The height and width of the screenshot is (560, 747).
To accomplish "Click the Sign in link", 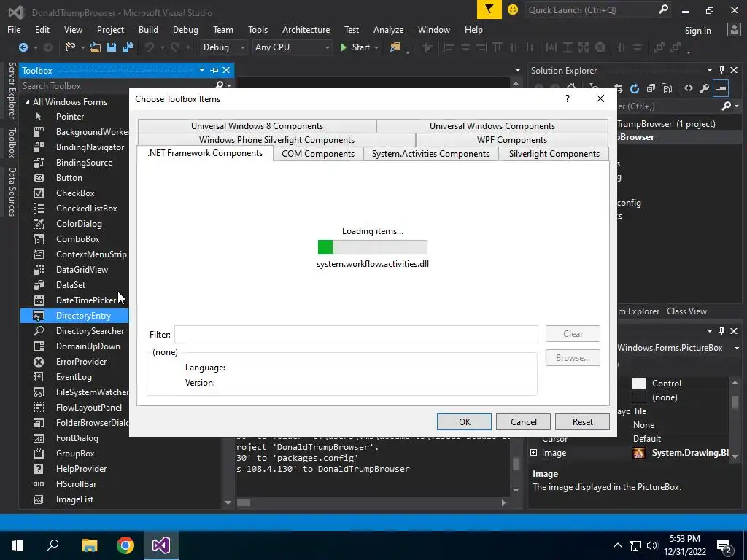I will (x=697, y=31).
